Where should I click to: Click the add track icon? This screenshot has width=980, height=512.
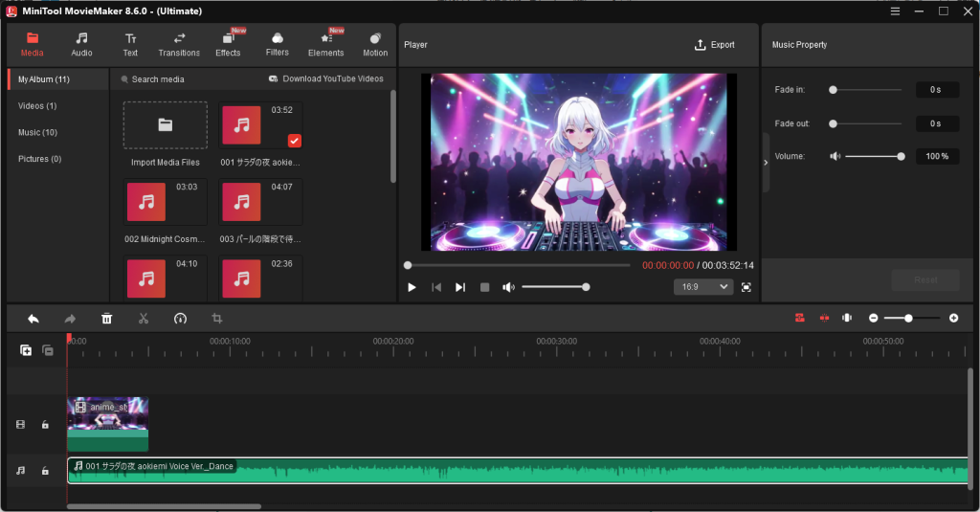tap(26, 350)
